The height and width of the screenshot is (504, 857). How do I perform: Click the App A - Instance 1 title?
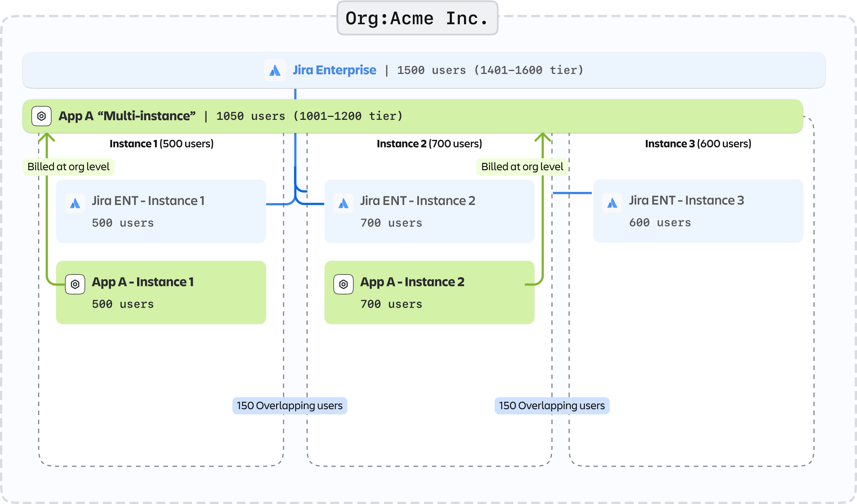pos(143,282)
